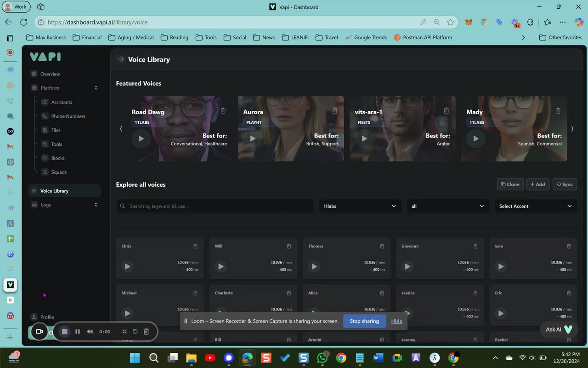Open the 11labs provider dropdown
This screenshot has height=368, width=588.
pos(360,206)
